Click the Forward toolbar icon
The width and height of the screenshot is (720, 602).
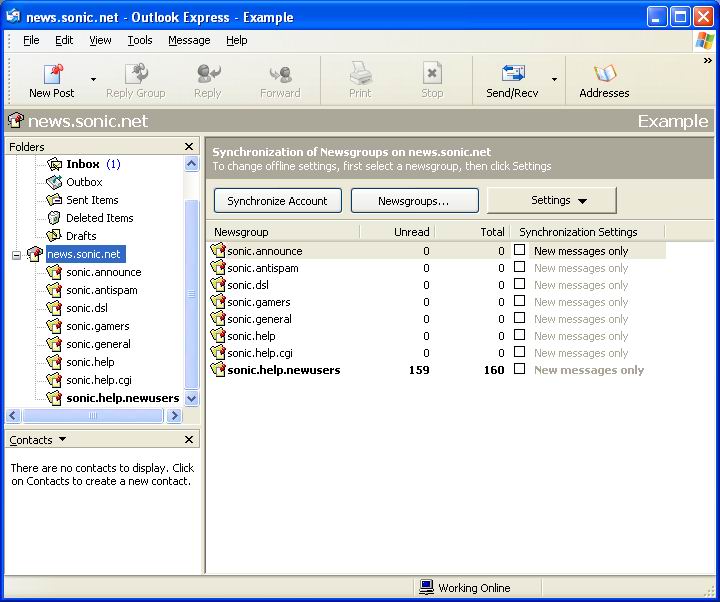(280, 73)
